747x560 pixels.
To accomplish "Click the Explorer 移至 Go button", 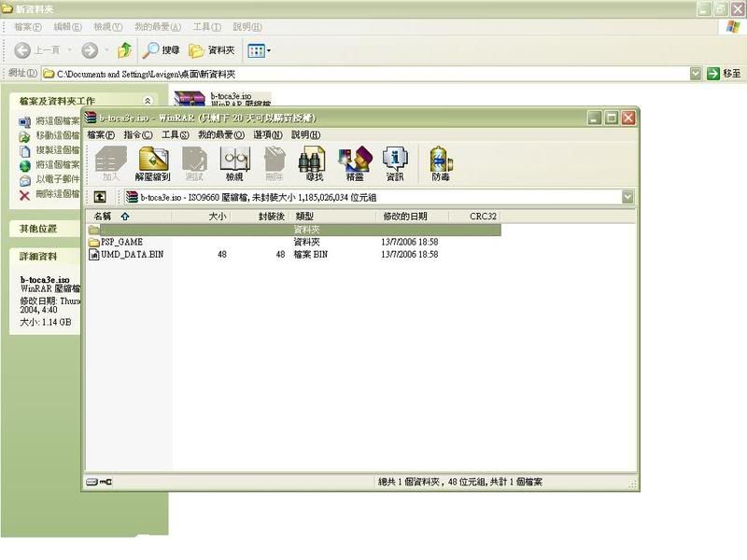I will pyautogui.click(x=723, y=73).
